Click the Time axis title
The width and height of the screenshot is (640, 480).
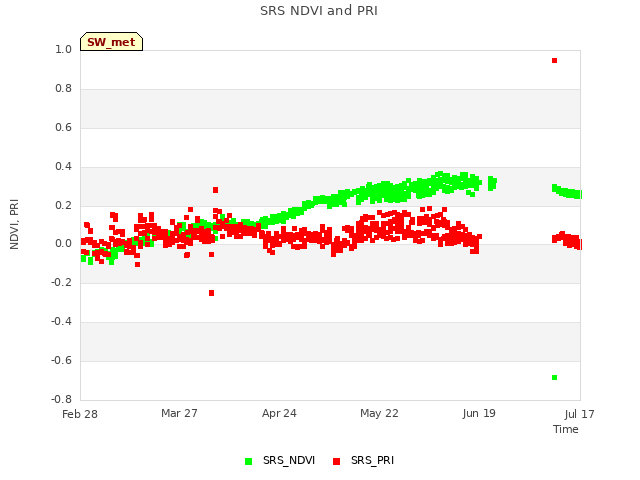[566, 429]
